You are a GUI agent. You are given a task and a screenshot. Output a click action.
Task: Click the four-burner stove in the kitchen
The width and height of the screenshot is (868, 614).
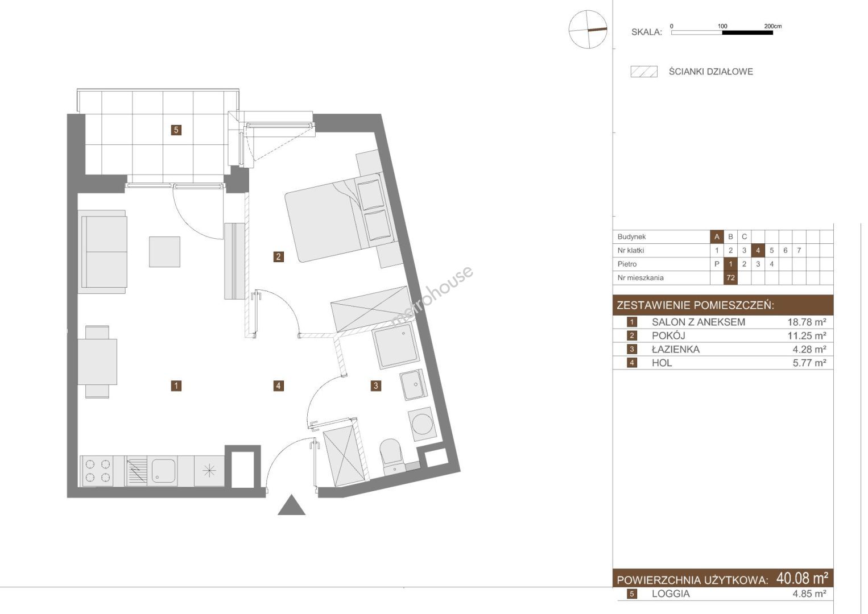(x=97, y=471)
